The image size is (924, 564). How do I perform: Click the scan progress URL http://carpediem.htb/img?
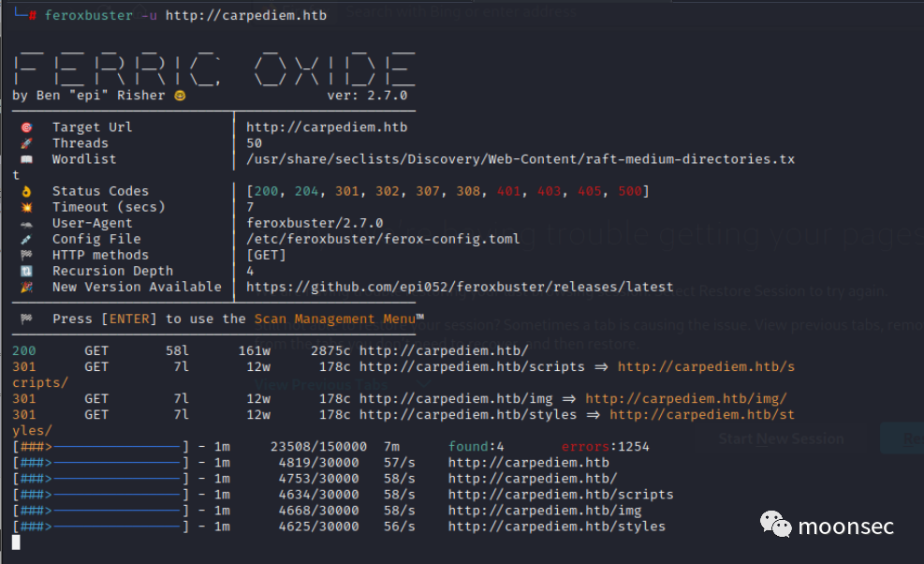coord(545,511)
